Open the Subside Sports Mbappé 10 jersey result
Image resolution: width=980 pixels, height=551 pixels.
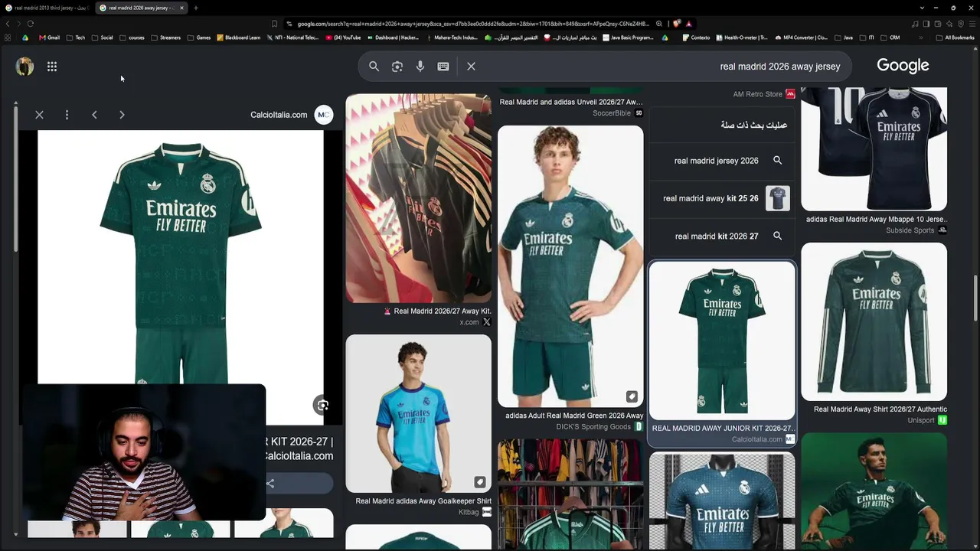[874, 161]
